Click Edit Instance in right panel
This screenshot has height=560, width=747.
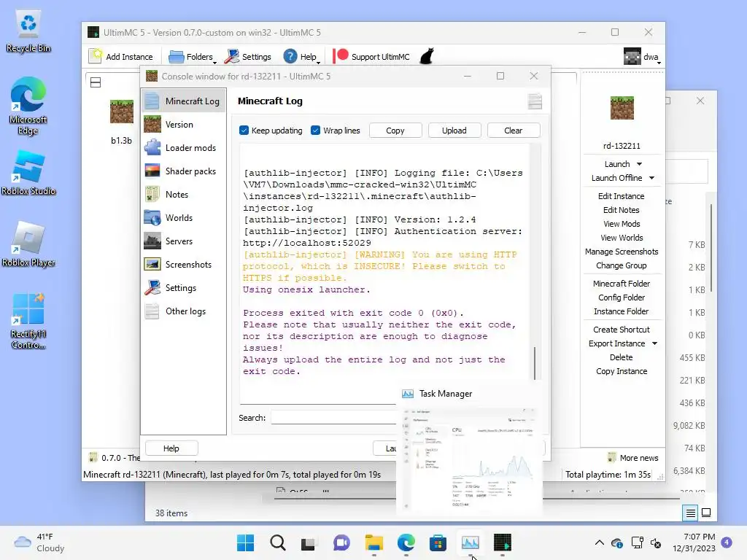(622, 195)
